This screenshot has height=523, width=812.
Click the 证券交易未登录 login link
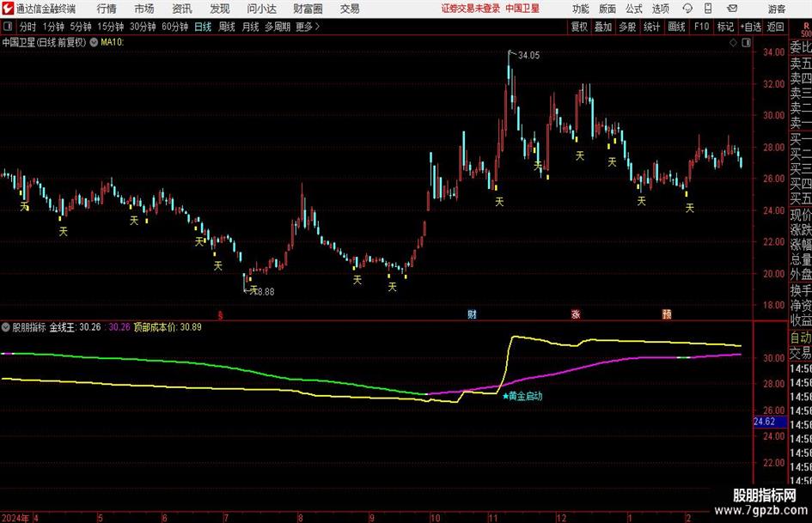point(471,9)
